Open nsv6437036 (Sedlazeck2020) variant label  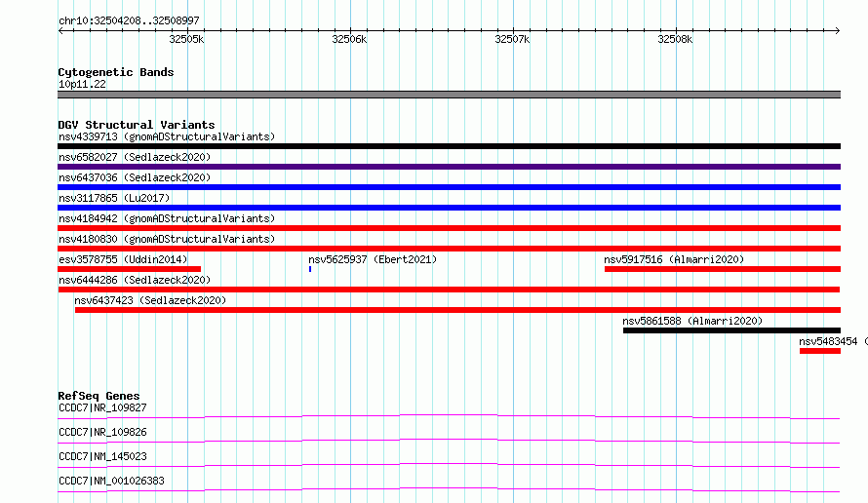pos(135,177)
